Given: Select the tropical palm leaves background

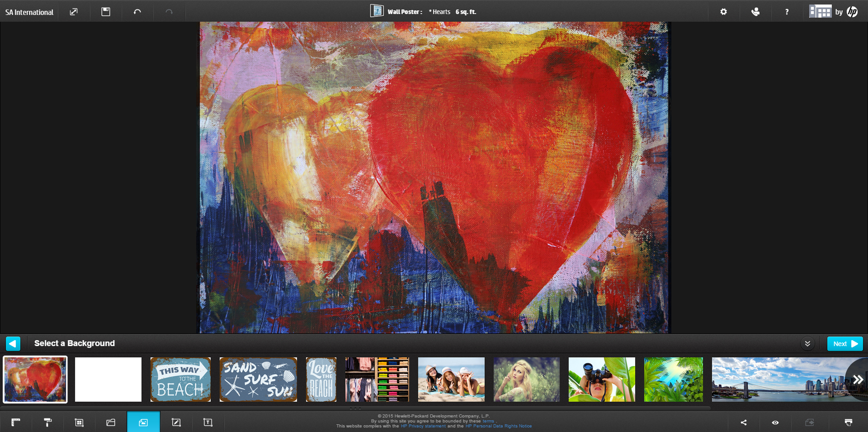Looking at the screenshot, I should (673, 379).
